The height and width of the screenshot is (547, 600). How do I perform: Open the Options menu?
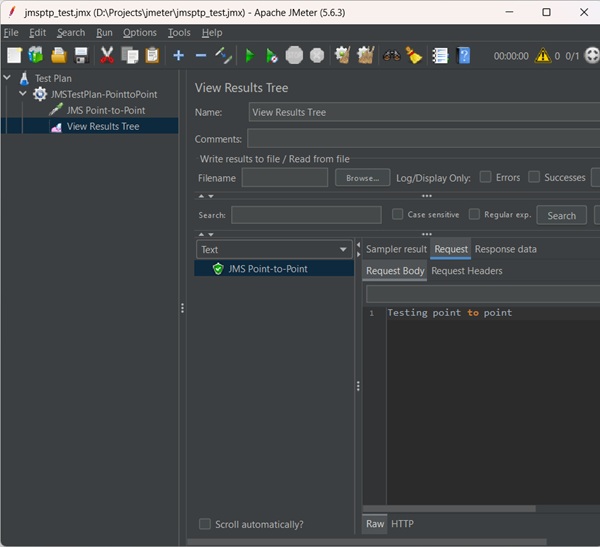pyautogui.click(x=140, y=33)
